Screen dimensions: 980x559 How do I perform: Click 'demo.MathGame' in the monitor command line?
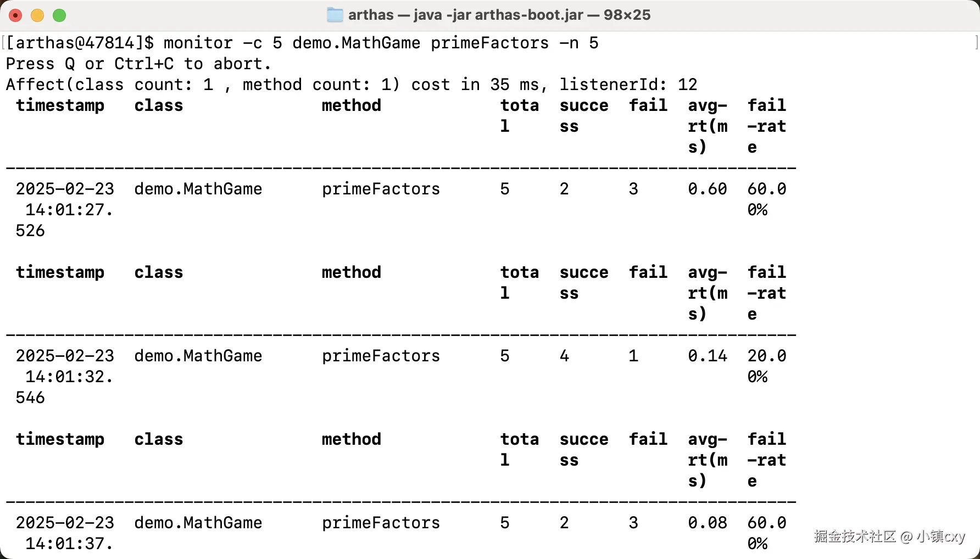point(356,43)
